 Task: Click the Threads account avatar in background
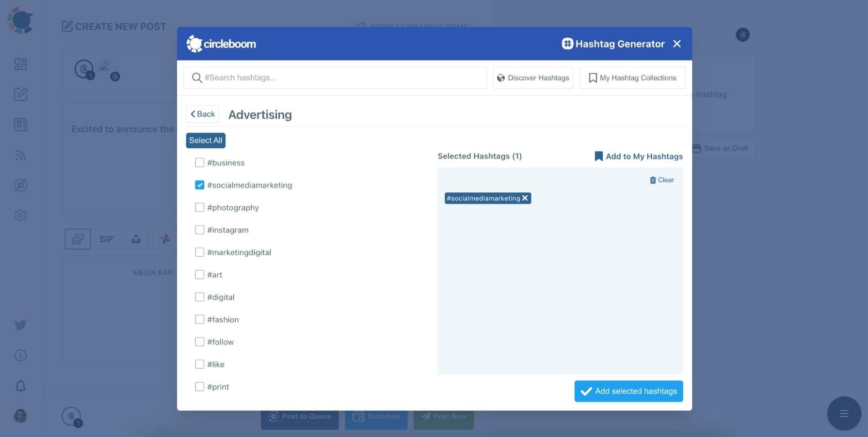click(84, 69)
